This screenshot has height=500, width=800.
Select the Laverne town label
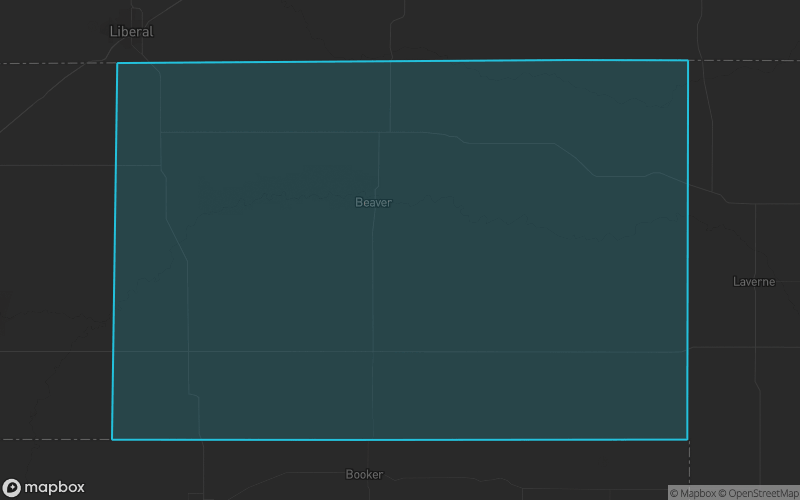(x=754, y=282)
